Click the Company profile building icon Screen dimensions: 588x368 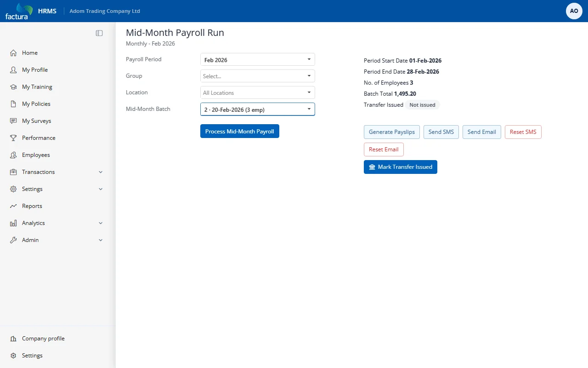(13, 339)
